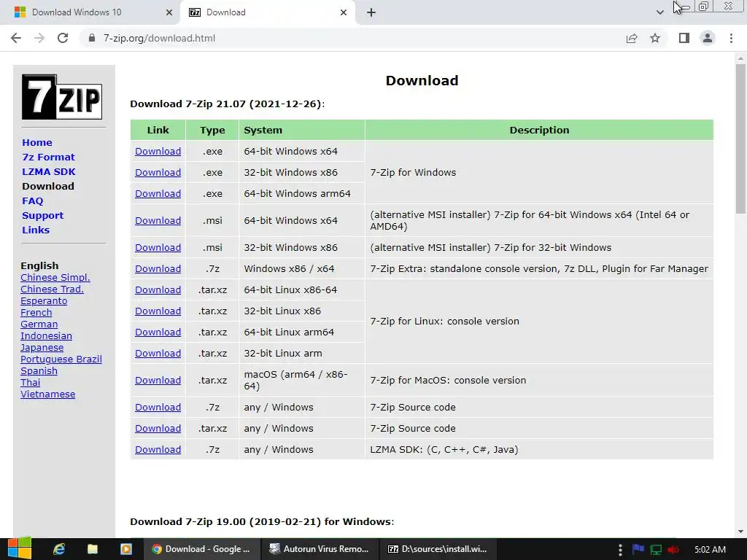Viewport: 747px width, 560px height.
Task: Click the muted volume tray icon
Action: click(673, 550)
